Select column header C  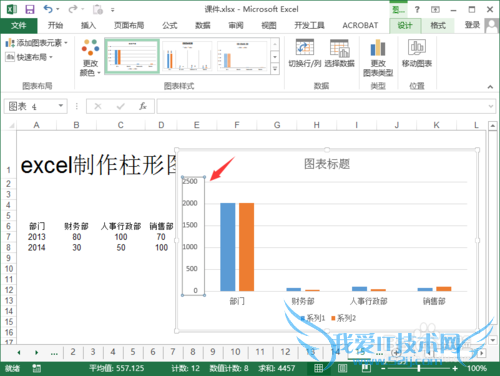[x=121, y=125]
